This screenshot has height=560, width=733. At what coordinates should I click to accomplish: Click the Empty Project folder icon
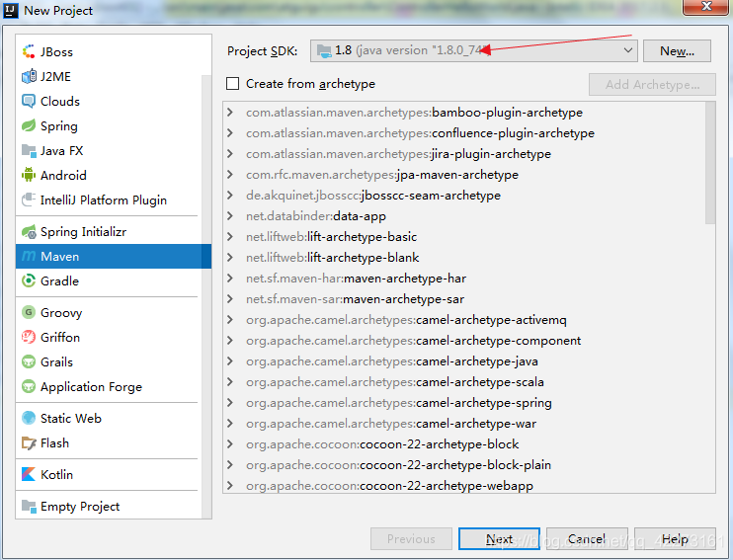pos(29,507)
